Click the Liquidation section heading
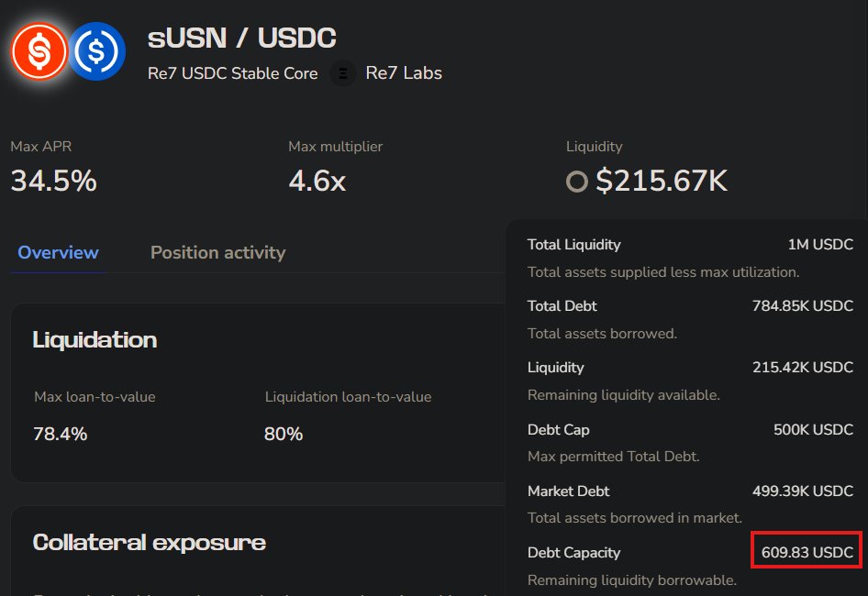Viewport: 868px width, 596px height. click(x=95, y=340)
